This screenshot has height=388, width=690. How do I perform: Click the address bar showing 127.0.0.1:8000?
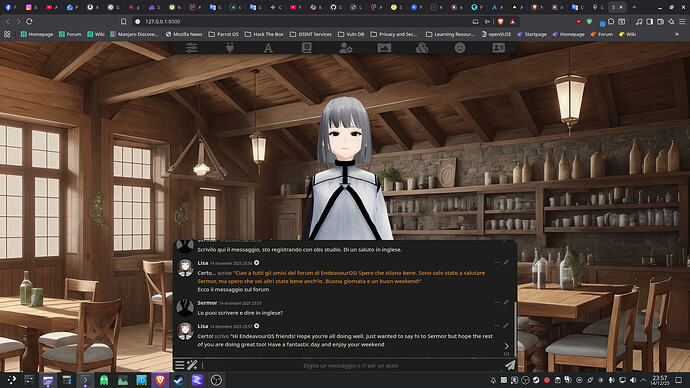tap(304, 21)
